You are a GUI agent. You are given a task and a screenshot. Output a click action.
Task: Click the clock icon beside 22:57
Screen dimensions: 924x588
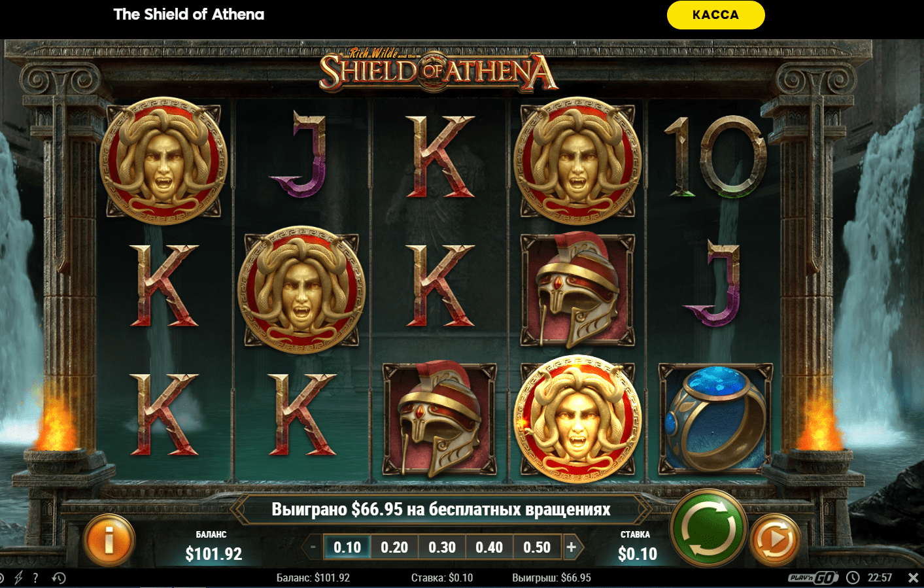[853, 578]
